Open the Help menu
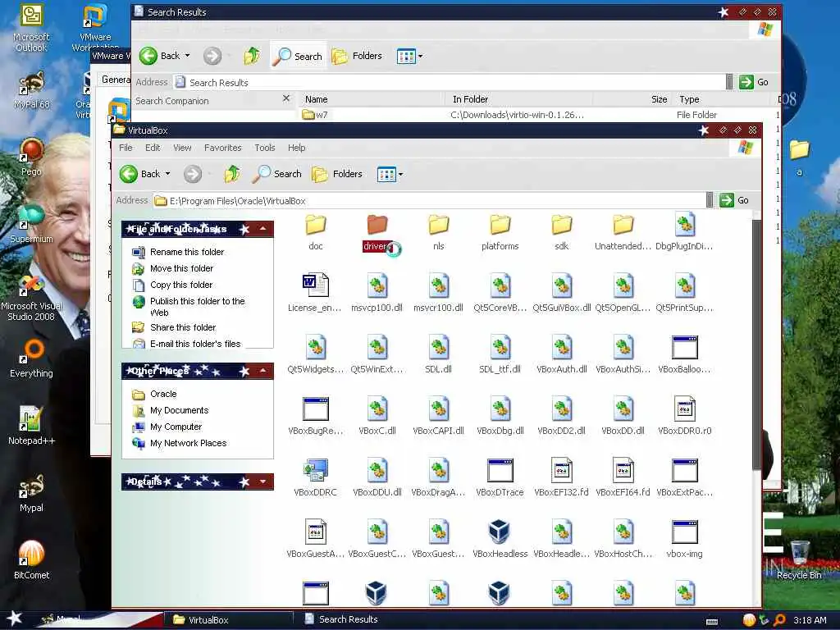Image resolution: width=840 pixels, height=630 pixels. pyautogui.click(x=296, y=148)
